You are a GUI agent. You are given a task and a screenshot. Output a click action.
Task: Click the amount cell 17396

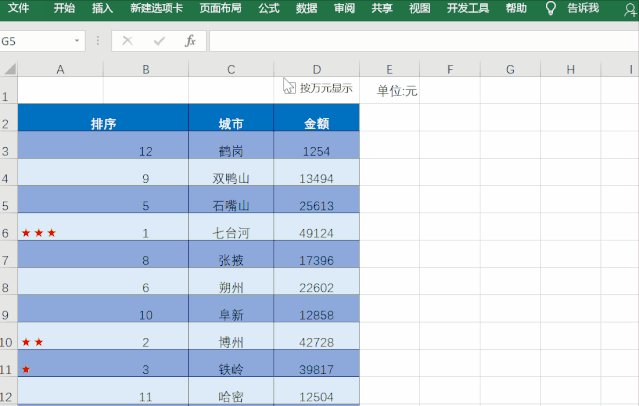point(317,254)
